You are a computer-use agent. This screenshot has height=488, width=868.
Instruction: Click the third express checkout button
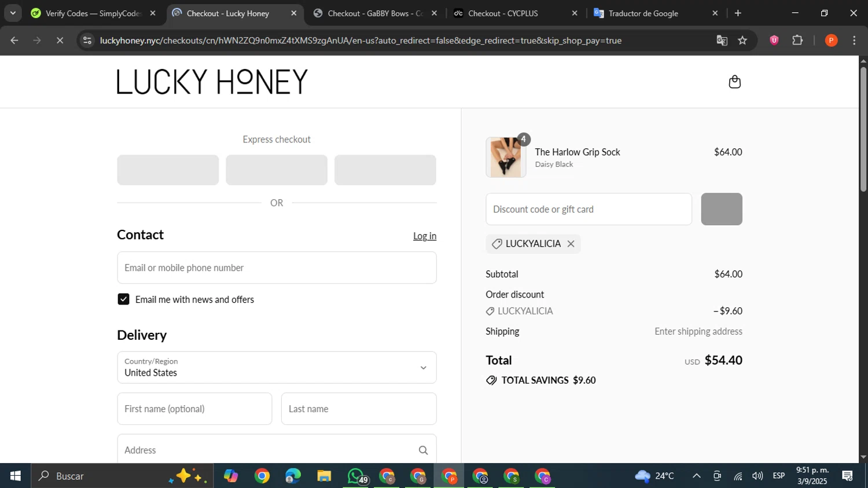pos(385,170)
